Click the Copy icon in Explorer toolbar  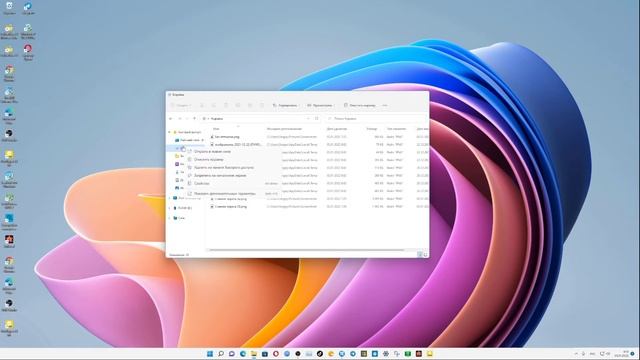point(213,105)
